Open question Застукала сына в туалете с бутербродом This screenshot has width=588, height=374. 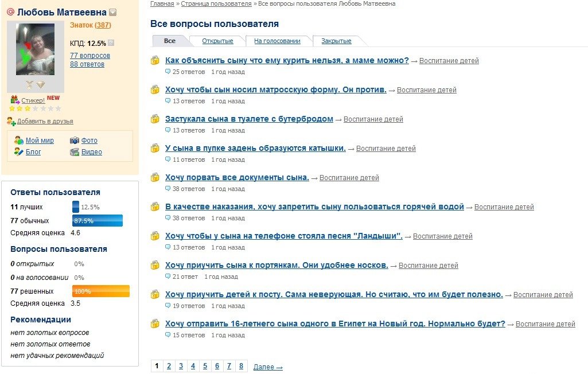click(x=249, y=119)
